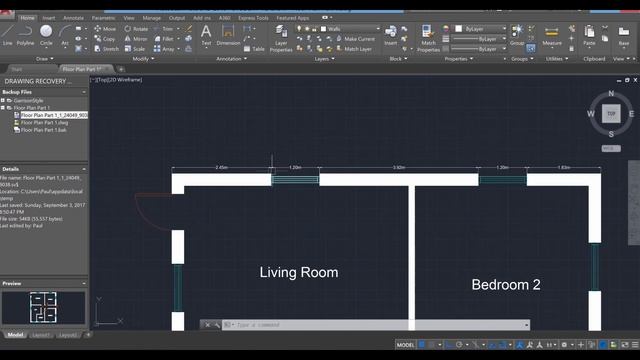
Task: Open the Manage ribbon tab
Action: (151, 18)
